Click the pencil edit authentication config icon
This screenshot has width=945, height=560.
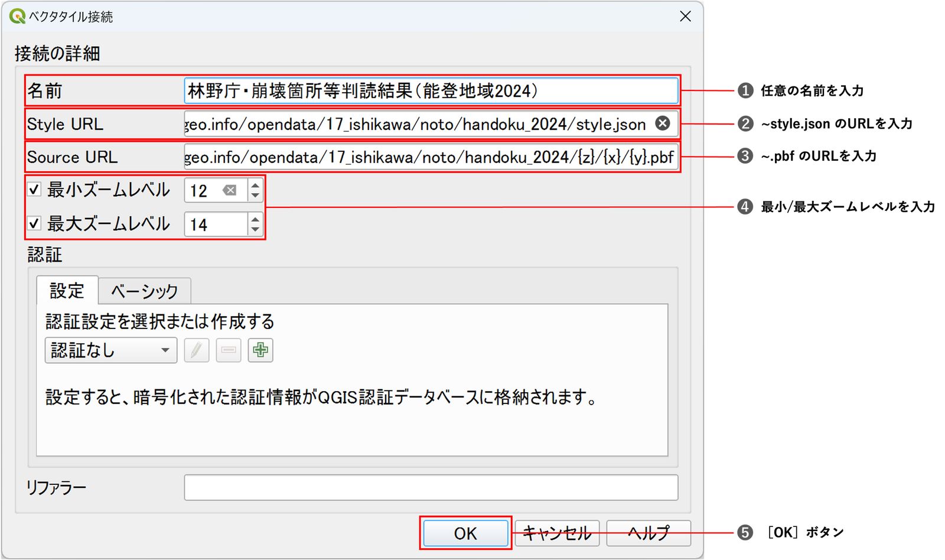coord(196,350)
